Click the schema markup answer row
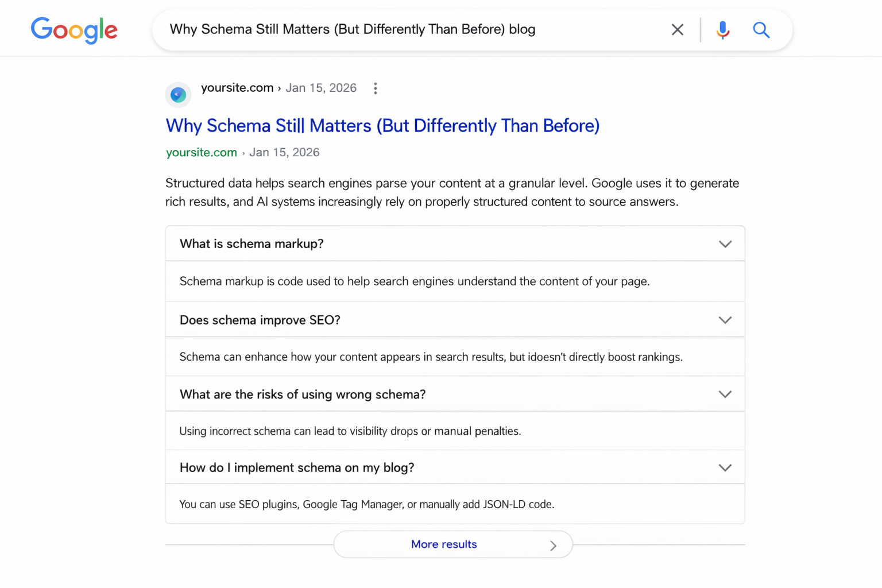Viewport: 882px width, 588px height. (414, 281)
